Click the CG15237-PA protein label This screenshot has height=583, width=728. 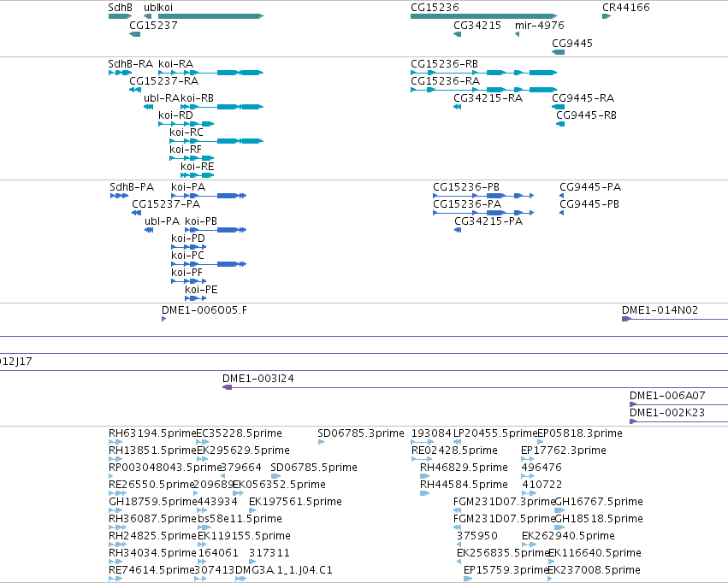[166, 204]
